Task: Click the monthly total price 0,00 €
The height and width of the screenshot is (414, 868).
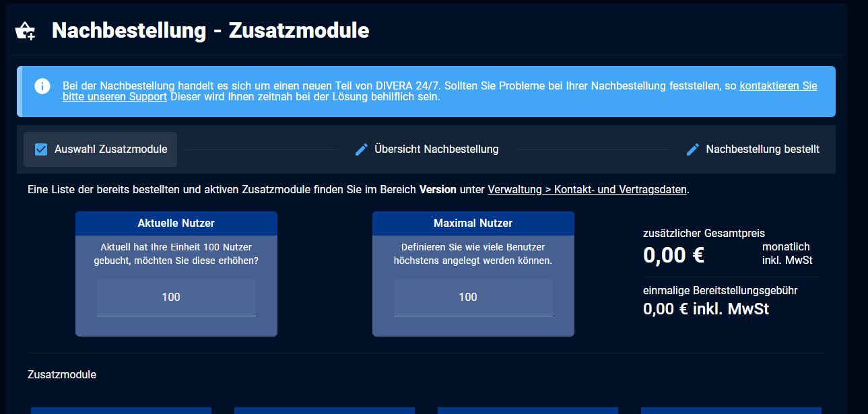Action: click(x=673, y=255)
